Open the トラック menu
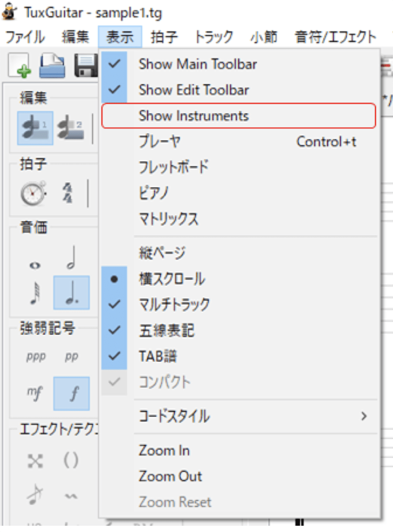393x532 pixels. tap(214, 37)
